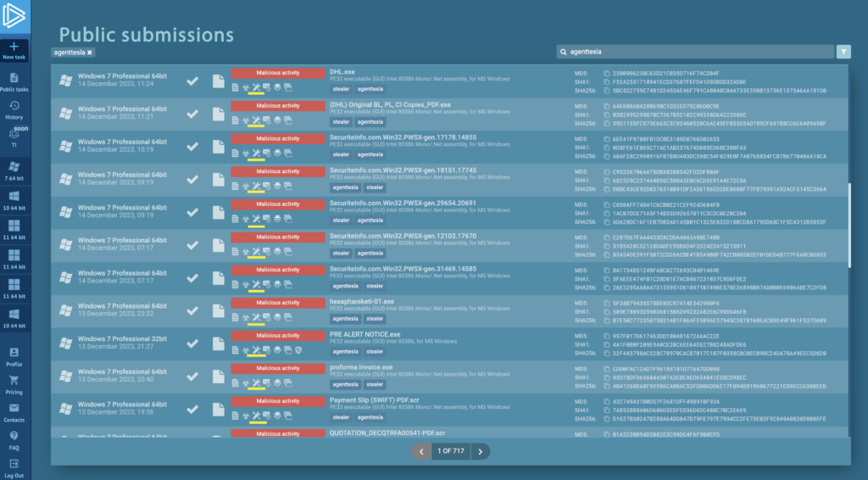The image size is (868, 480).
Task: Go to the previous page of submissions
Action: coord(421,451)
